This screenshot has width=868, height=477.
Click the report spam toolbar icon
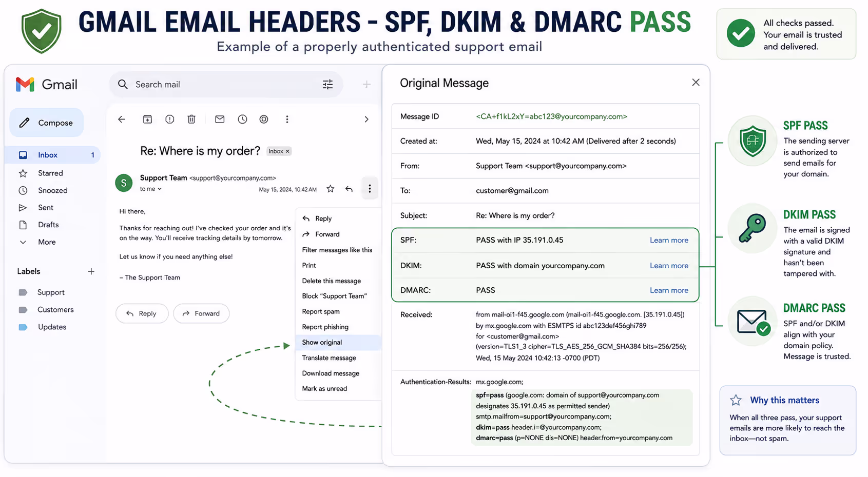pyautogui.click(x=169, y=119)
